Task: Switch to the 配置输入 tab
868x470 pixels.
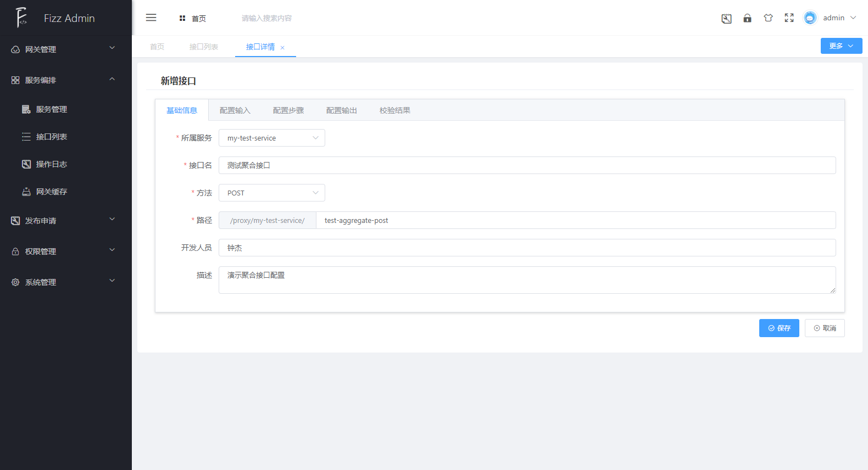Action: coord(235,110)
